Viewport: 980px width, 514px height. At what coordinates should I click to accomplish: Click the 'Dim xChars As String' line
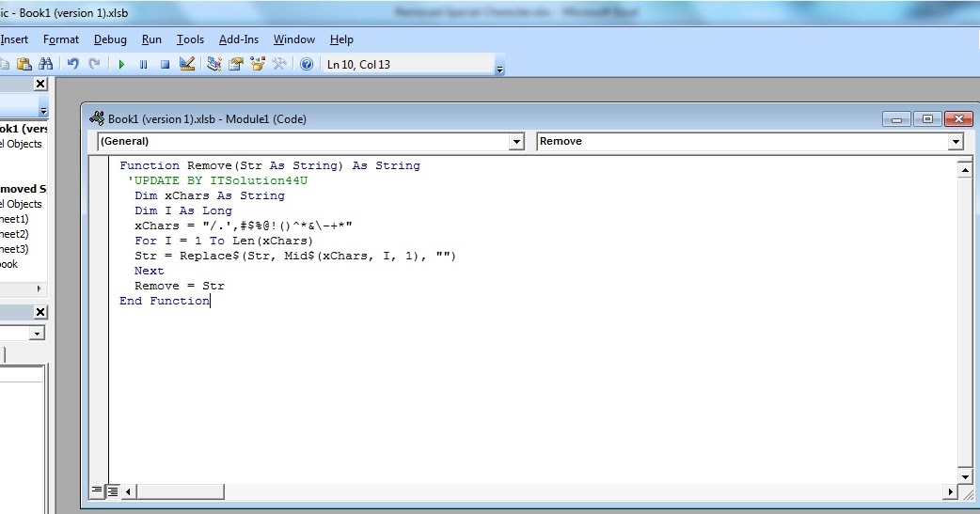tap(210, 195)
